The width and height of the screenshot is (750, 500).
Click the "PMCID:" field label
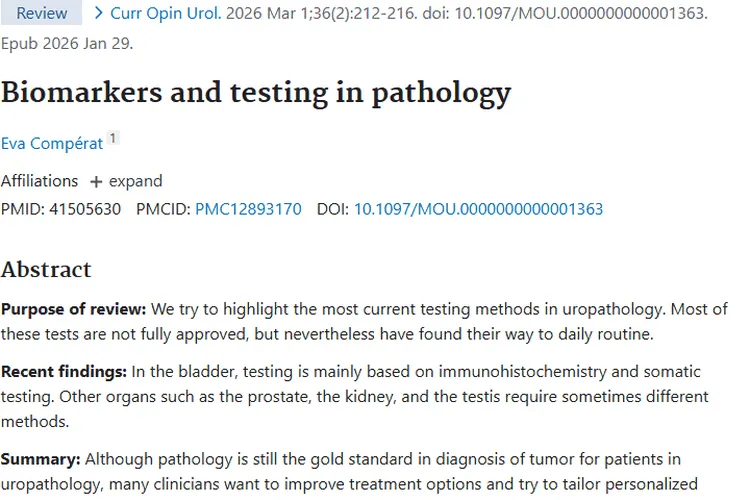point(163,209)
